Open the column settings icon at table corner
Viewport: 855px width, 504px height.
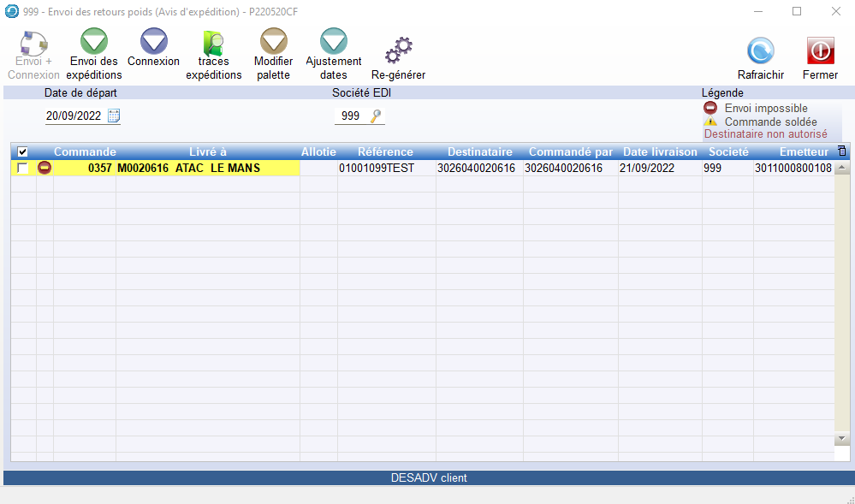[x=842, y=151]
